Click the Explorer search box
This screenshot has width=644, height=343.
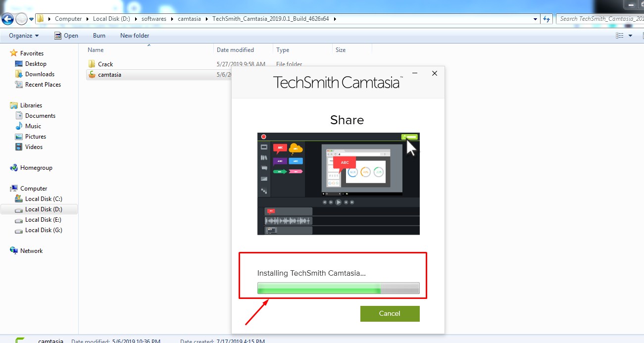[600, 19]
